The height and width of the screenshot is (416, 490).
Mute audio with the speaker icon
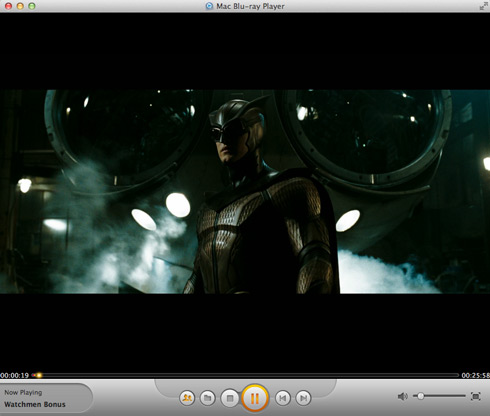pos(403,396)
